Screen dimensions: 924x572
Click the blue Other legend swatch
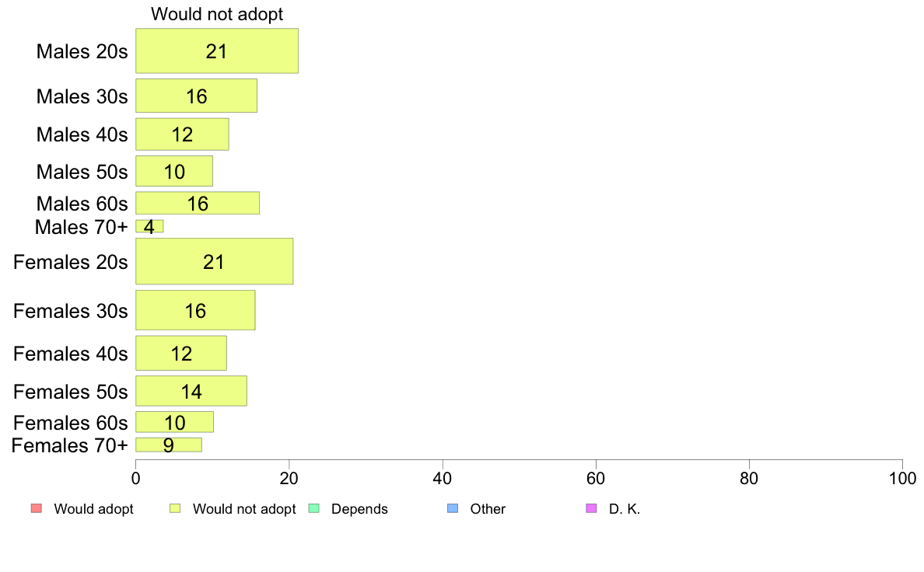453,508
